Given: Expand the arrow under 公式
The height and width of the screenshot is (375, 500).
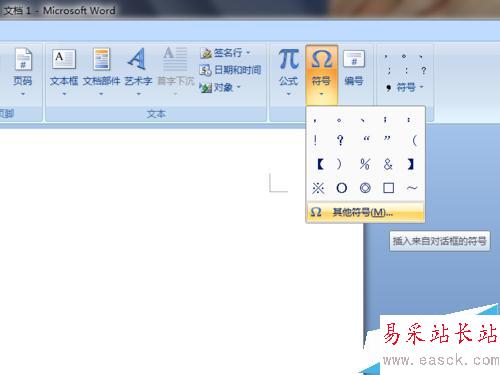Looking at the screenshot, I should (x=289, y=94).
